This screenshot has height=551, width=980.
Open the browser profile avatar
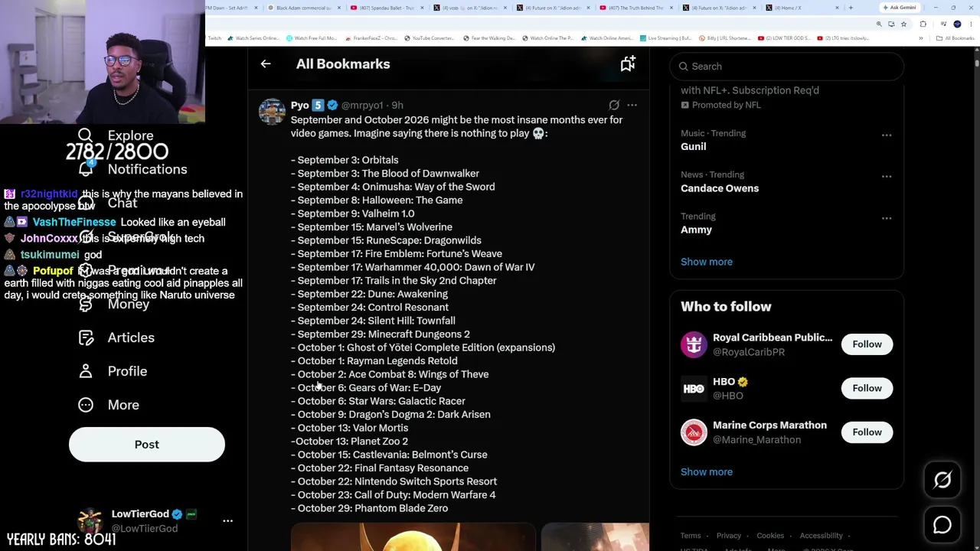coord(957,24)
